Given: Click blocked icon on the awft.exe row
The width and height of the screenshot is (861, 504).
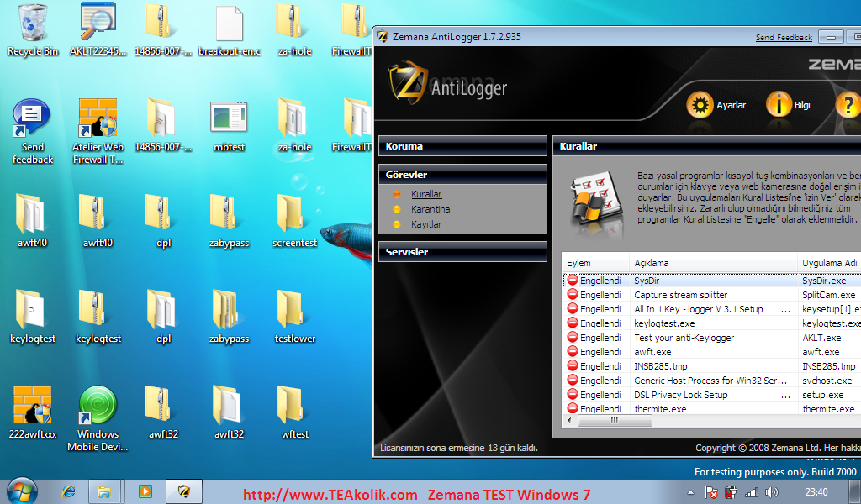Looking at the screenshot, I should pyautogui.click(x=572, y=351).
